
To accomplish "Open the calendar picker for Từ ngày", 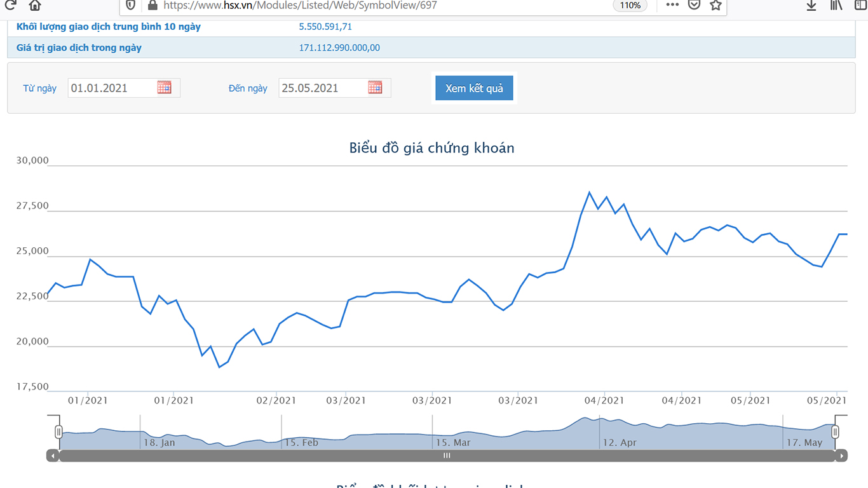I will tap(165, 88).
